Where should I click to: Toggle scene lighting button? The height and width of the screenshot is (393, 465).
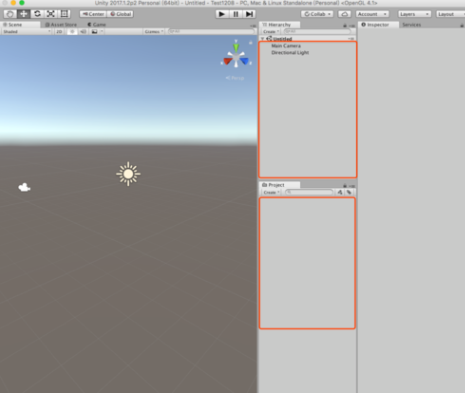tap(72, 32)
